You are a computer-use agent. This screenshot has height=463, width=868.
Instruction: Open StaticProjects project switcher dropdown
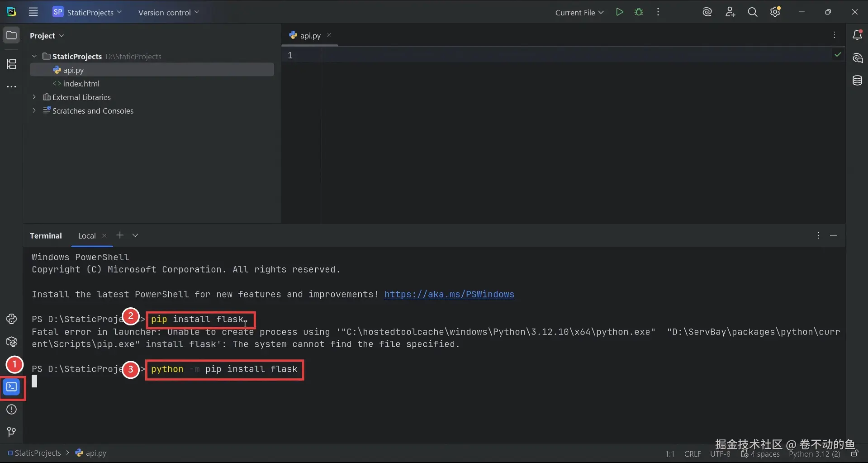[x=87, y=12]
